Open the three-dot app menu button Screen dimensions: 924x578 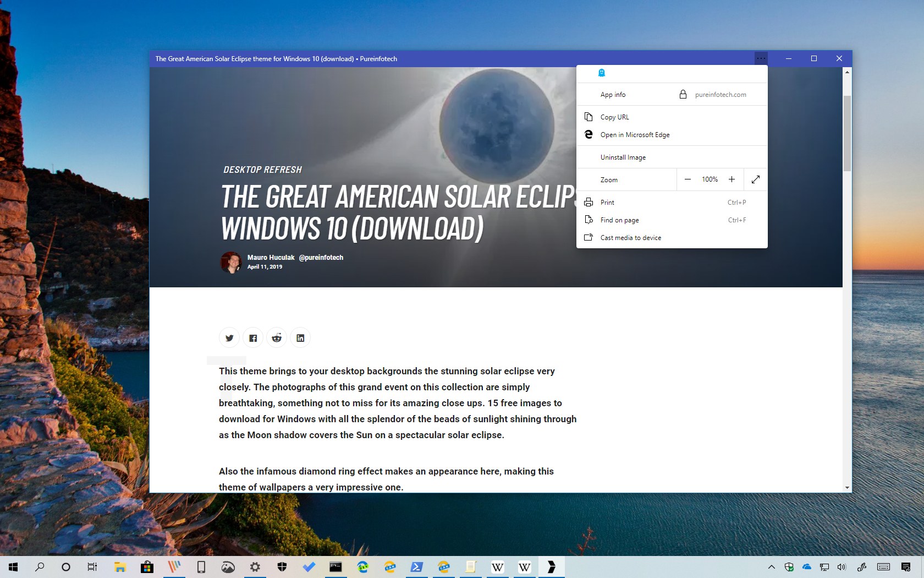[x=761, y=58]
